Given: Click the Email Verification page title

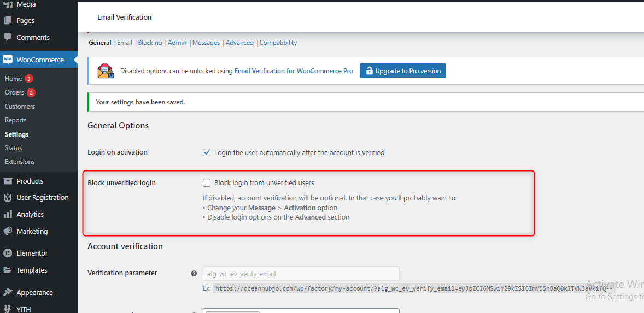Looking at the screenshot, I should 125,17.
